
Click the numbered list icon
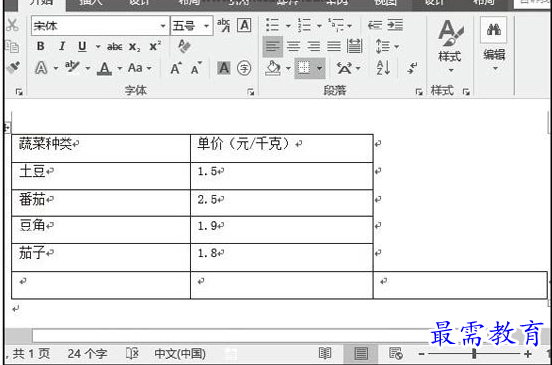(x=304, y=25)
